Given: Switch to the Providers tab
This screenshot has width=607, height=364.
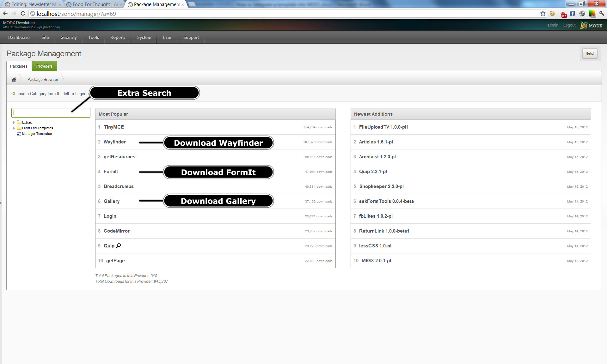Looking at the screenshot, I should tap(44, 66).
